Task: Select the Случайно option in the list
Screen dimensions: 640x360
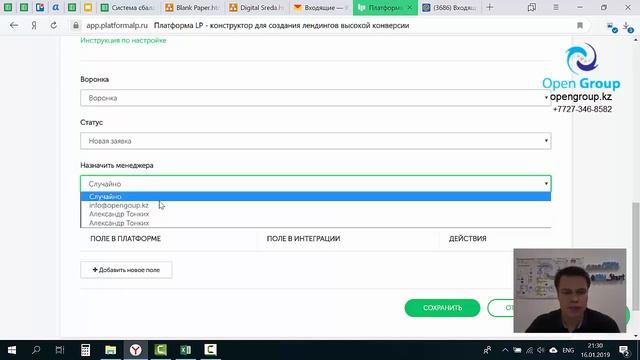Action: [316, 196]
